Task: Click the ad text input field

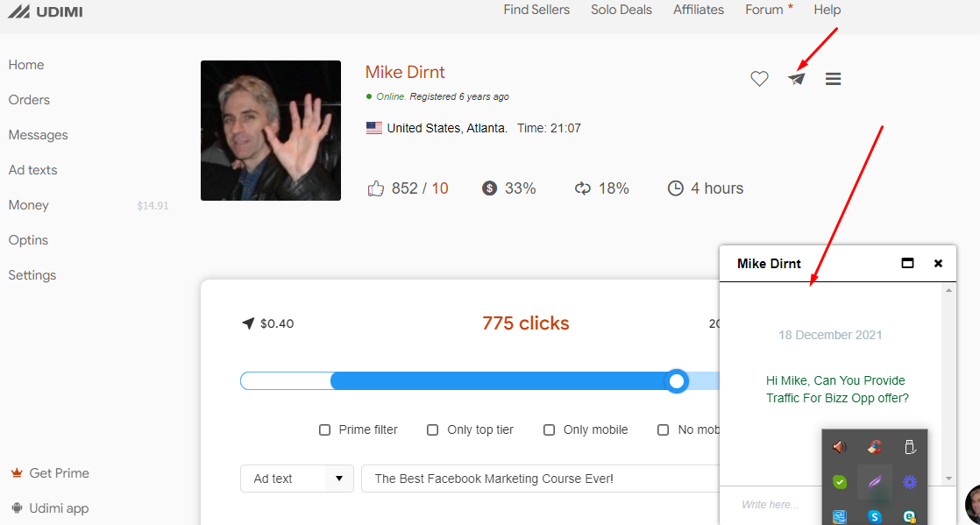Action: click(540, 479)
